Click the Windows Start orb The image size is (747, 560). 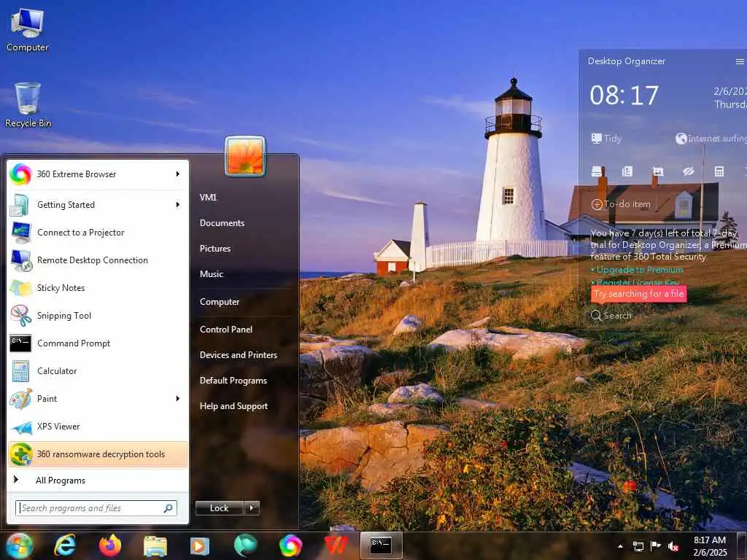pos(19,545)
